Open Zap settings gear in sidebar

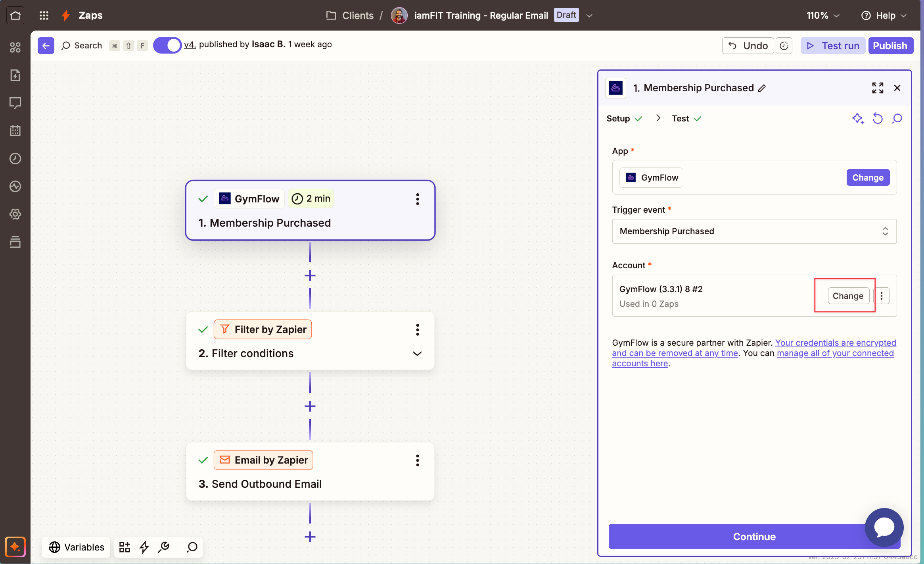point(15,214)
